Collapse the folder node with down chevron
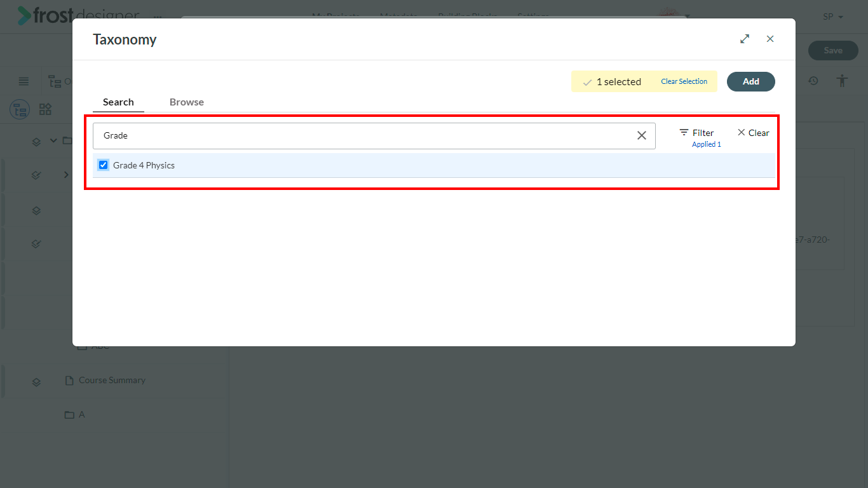Viewport: 868px width, 488px height. click(53, 140)
